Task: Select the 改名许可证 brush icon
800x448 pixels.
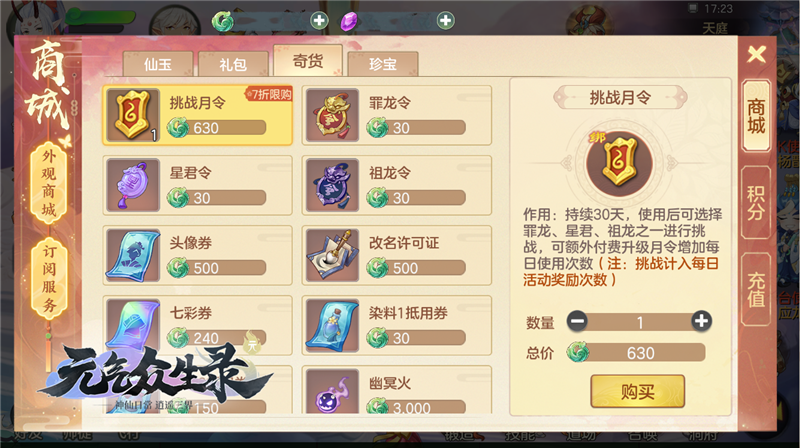Action: coord(332,255)
